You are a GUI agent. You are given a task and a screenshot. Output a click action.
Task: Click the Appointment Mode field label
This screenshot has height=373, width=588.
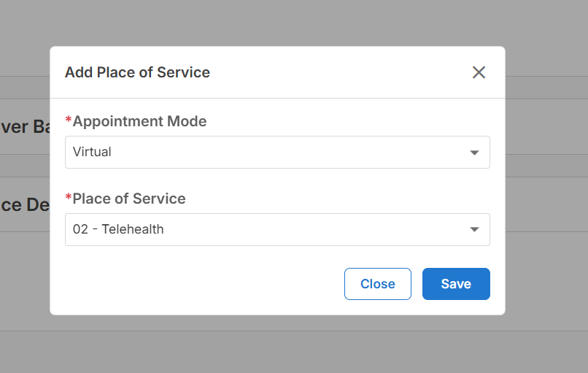(x=139, y=121)
